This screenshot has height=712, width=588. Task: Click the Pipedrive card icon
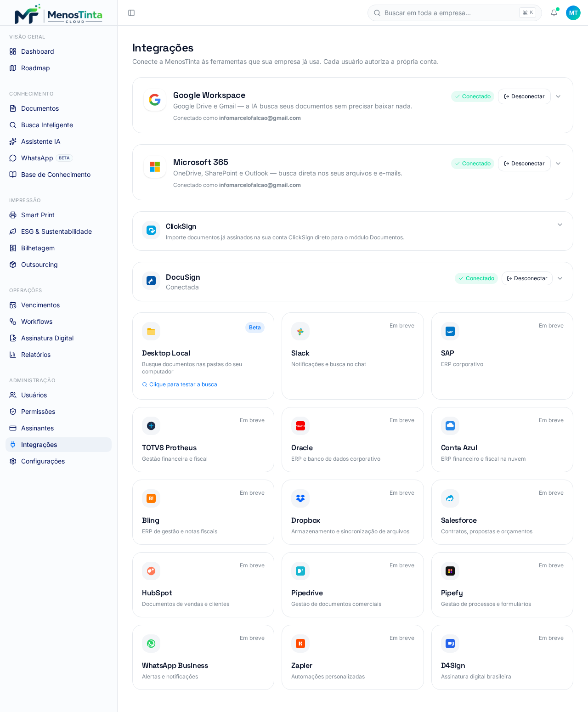[300, 571]
